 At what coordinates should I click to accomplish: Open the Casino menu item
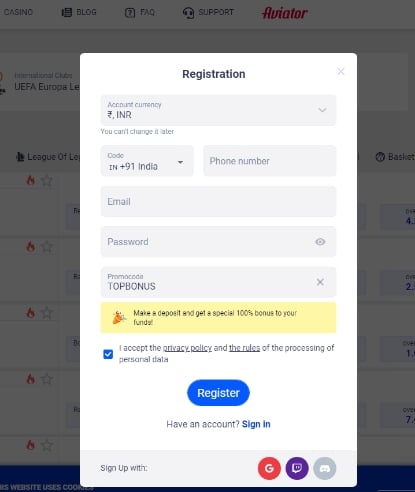[x=18, y=12]
